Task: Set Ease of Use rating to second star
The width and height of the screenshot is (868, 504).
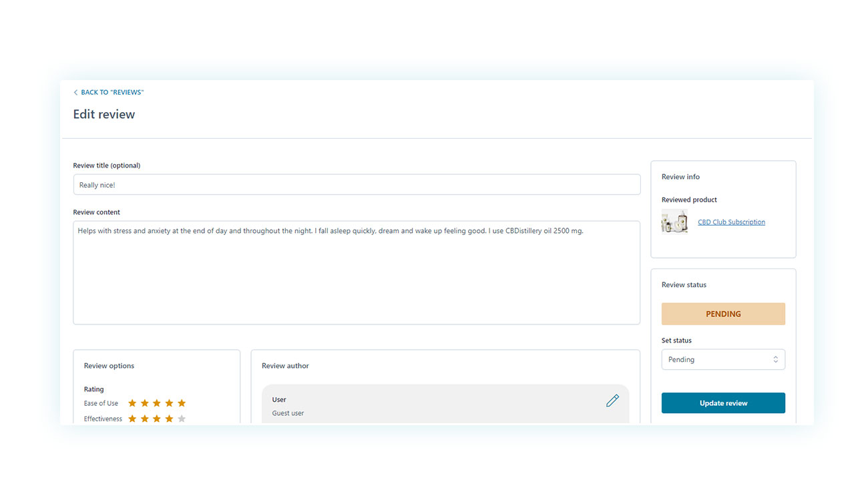Action: [x=144, y=403]
